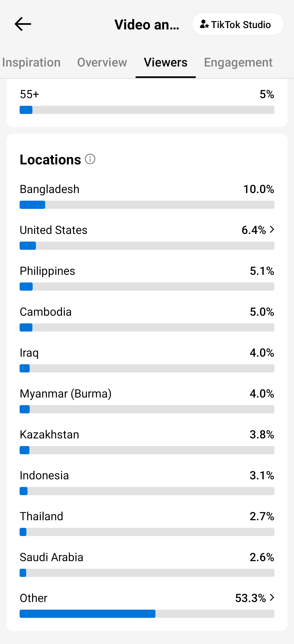
Task: Open the Engagement tab
Action: pos(238,62)
